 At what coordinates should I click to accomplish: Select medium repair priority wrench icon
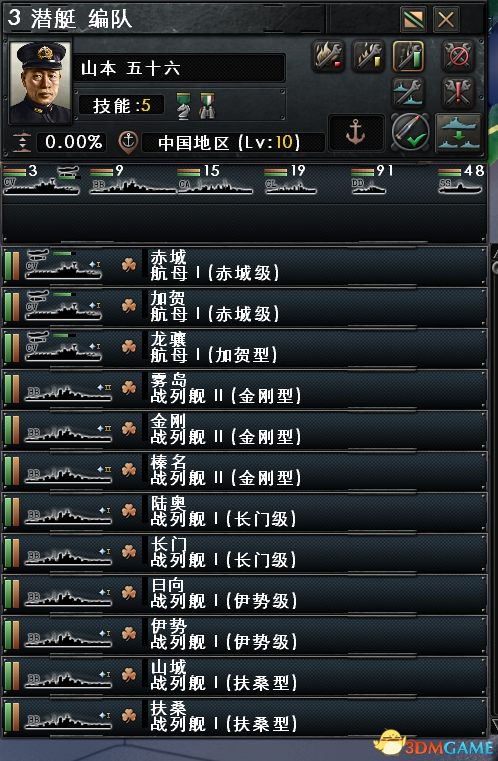coord(368,56)
